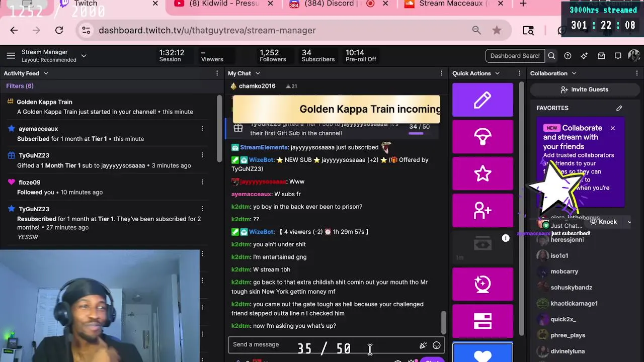Click the chat panel scrollbar
The image size is (644, 362).
click(443, 322)
